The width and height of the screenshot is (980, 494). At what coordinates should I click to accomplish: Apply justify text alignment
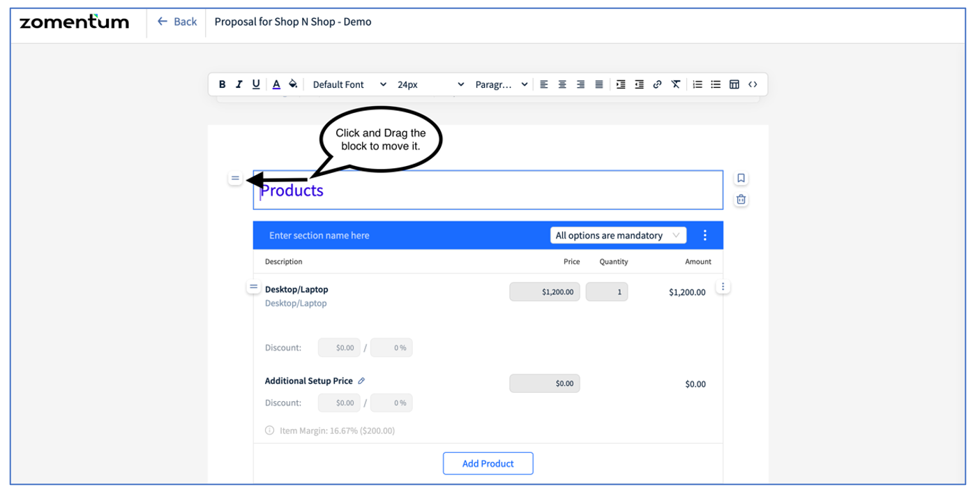coord(598,84)
